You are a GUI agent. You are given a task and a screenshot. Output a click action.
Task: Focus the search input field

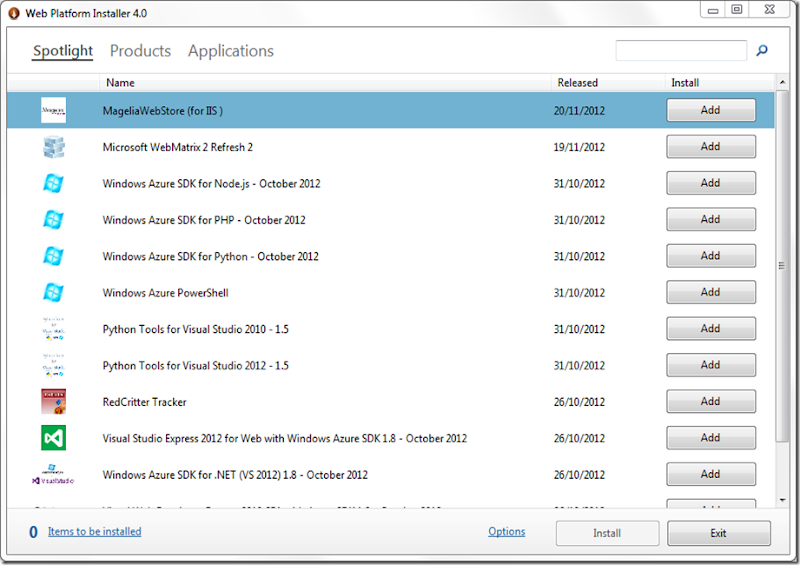pyautogui.click(x=681, y=51)
